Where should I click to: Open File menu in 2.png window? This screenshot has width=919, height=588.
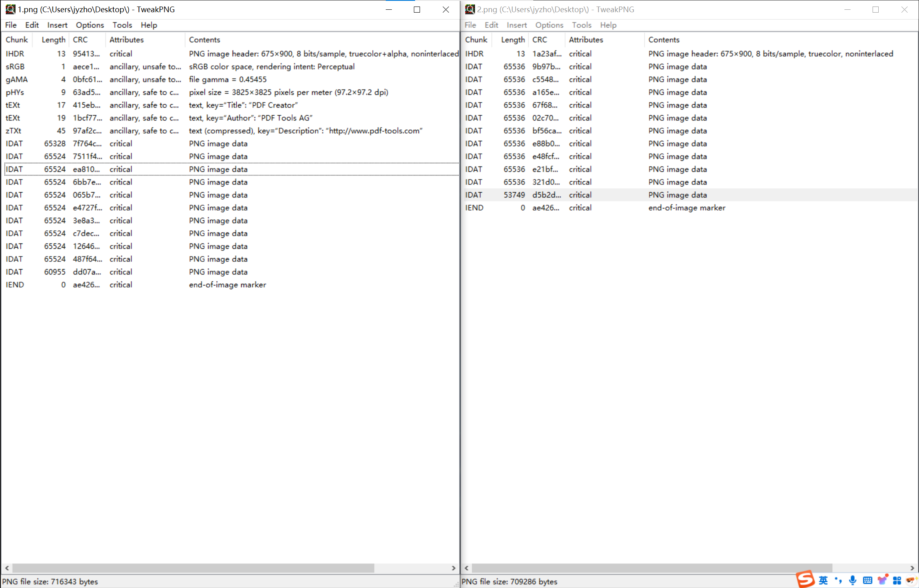pos(470,25)
